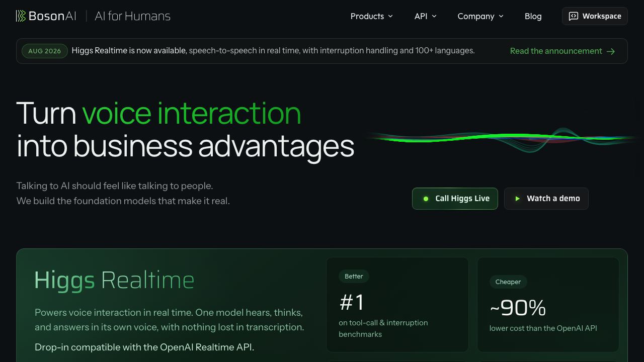Click the 'Turn voice interaction' headline
Screen dimensions: 644x362
pos(158,113)
